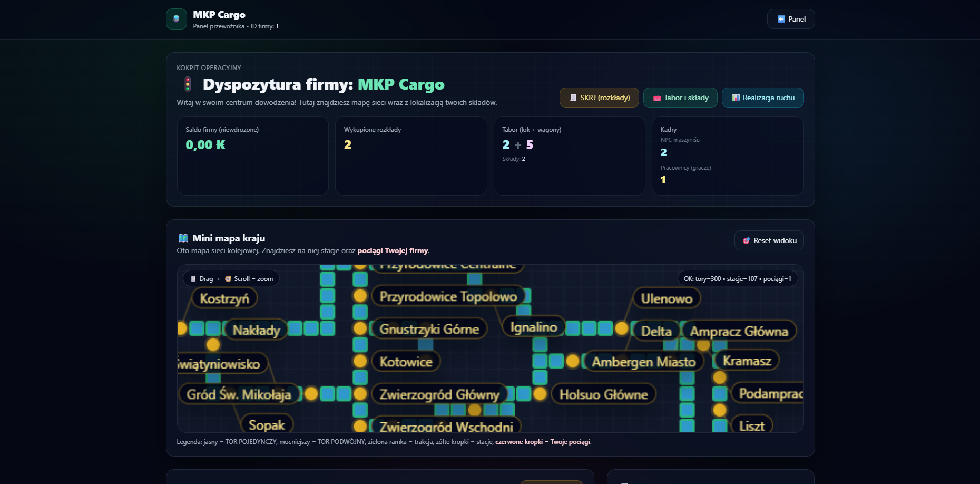Select the Ambergen Miasto station label

coord(643,362)
